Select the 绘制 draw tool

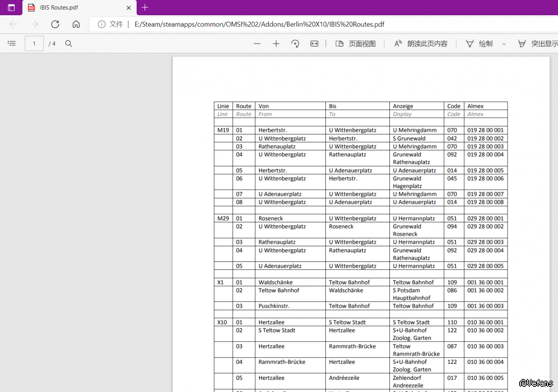(x=480, y=44)
